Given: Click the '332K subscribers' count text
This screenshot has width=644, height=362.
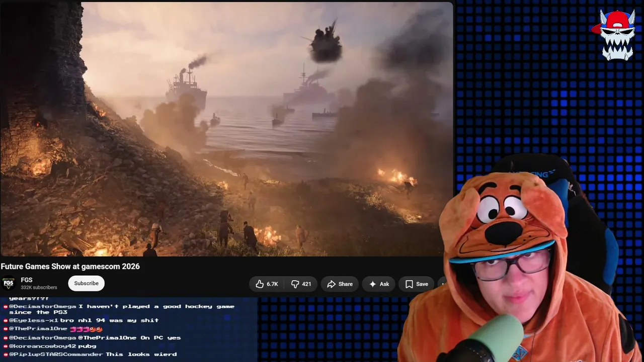Looking at the screenshot, I should pos(39,288).
